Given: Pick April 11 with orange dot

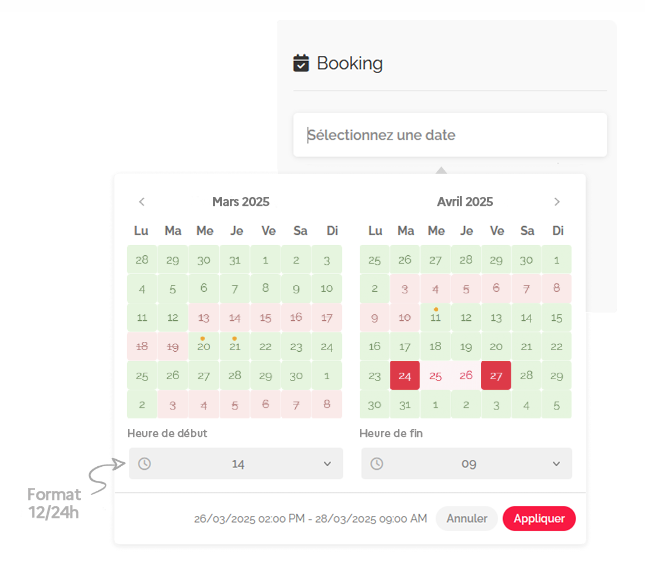Looking at the screenshot, I should [x=436, y=318].
